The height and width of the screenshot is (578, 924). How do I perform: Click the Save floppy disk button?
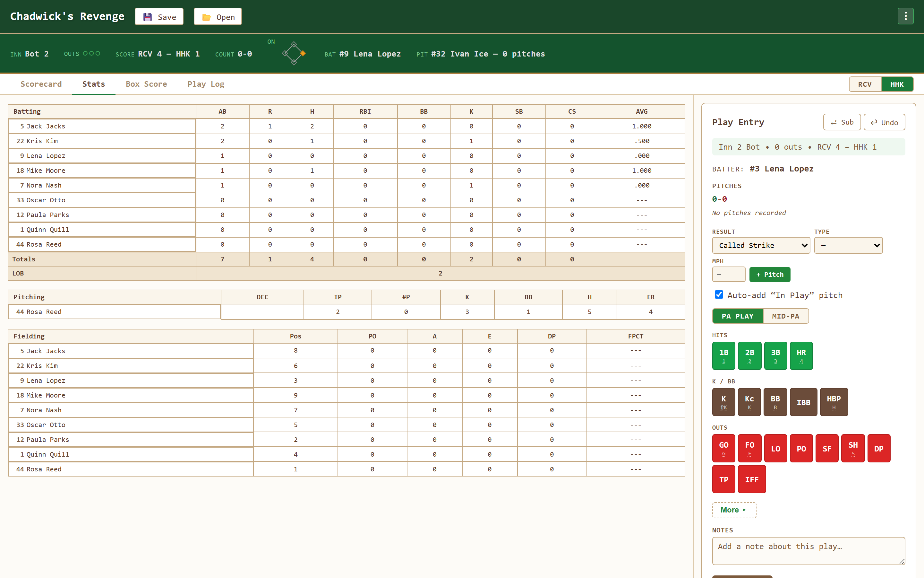(159, 16)
